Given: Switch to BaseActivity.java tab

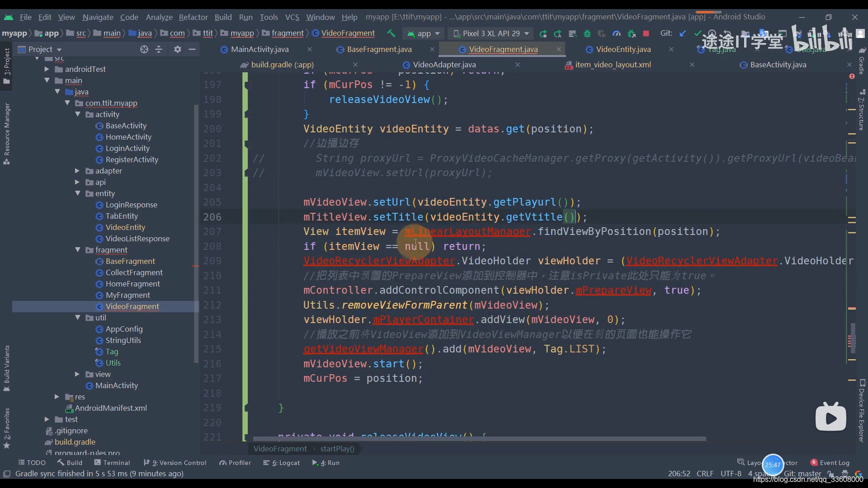Looking at the screenshot, I should (x=778, y=65).
